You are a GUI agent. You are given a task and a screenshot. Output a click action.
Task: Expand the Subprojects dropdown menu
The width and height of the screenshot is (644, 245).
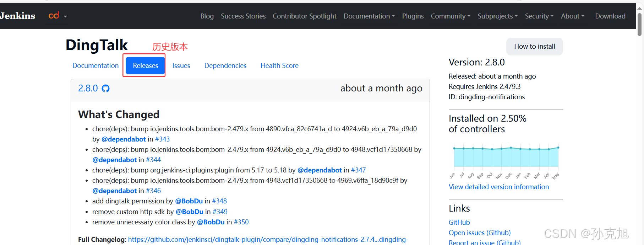tap(498, 16)
